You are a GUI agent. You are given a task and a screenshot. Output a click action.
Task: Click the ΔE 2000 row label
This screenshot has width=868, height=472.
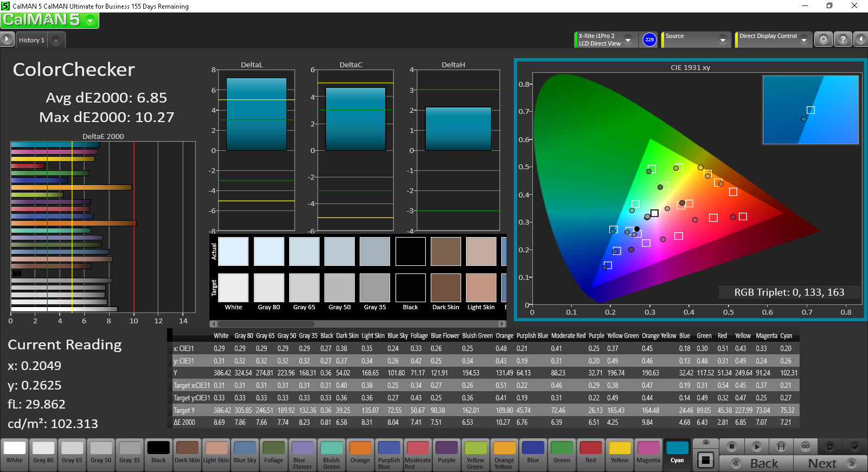tap(184, 422)
